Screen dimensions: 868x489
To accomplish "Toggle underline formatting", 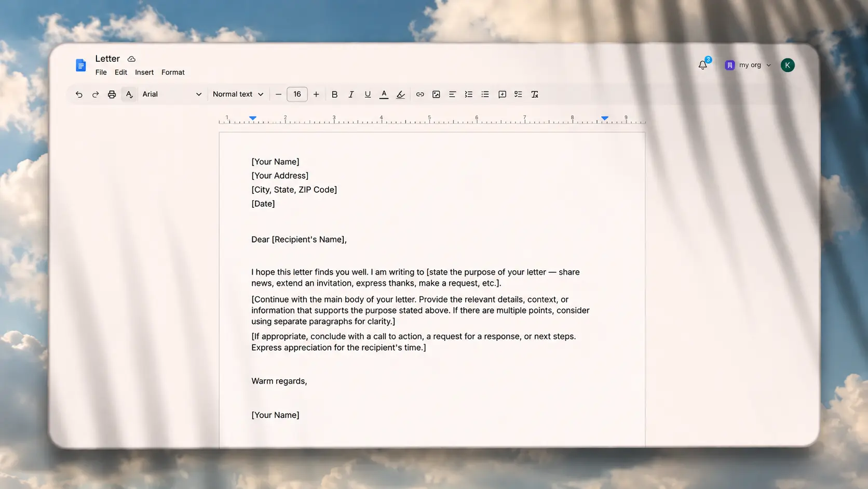I will click(x=368, y=95).
